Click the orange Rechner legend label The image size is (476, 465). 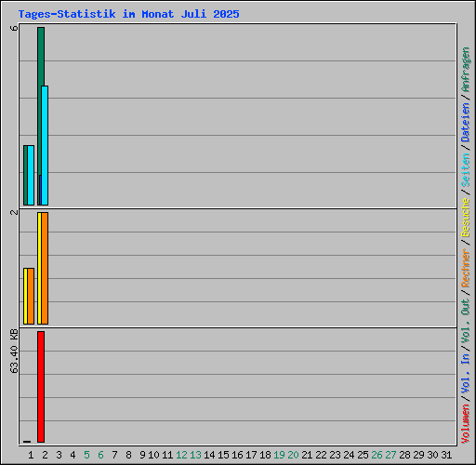point(466,268)
